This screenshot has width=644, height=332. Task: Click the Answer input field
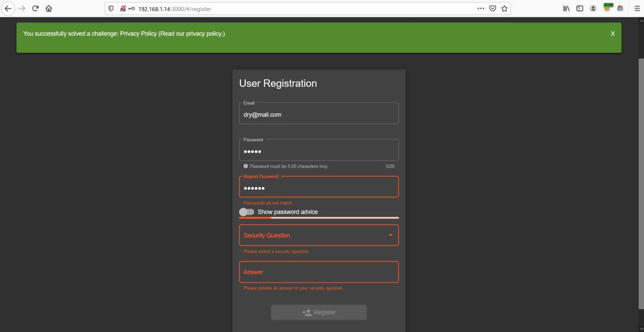(319, 272)
